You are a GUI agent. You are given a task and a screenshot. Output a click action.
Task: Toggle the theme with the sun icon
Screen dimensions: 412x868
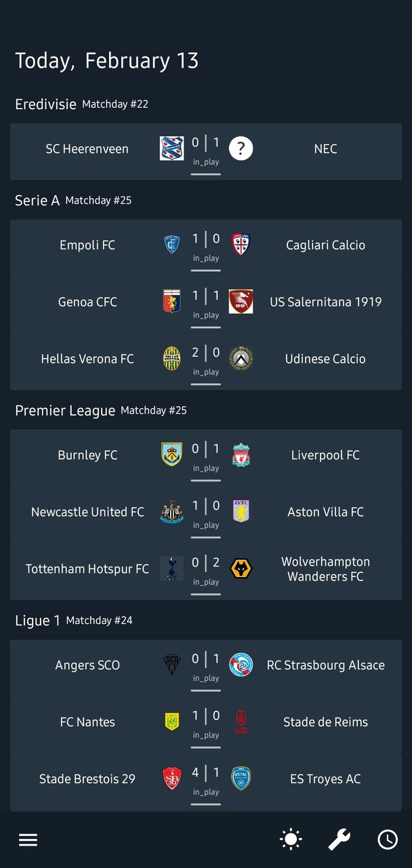pyautogui.click(x=290, y=839)
